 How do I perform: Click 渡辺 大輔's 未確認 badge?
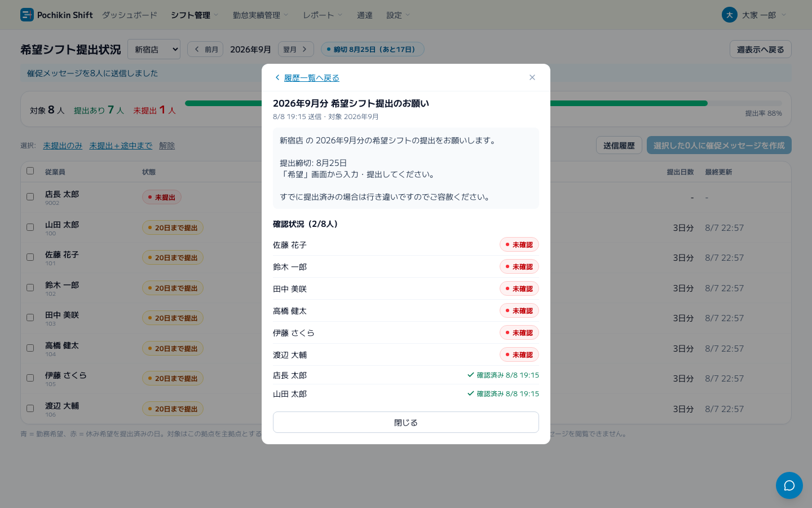pos(519,354)
